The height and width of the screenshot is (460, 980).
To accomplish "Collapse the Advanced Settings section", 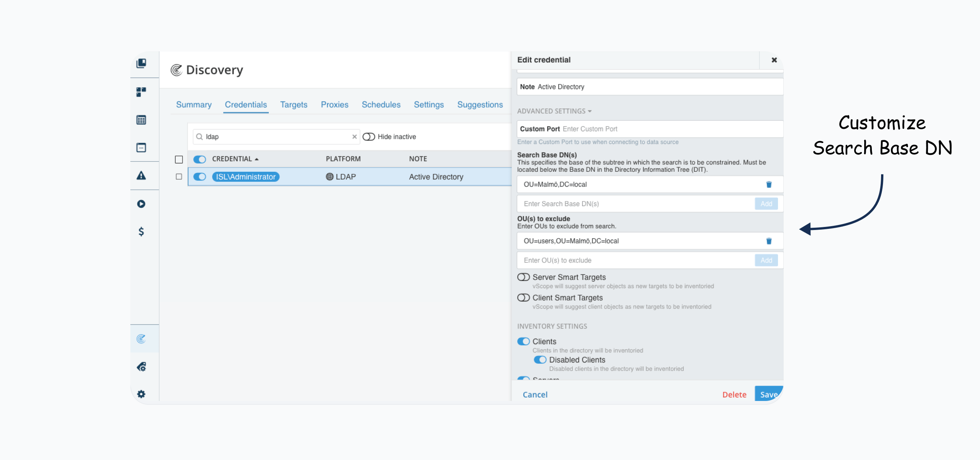I will pyautogui.click(x=554, y=111).
